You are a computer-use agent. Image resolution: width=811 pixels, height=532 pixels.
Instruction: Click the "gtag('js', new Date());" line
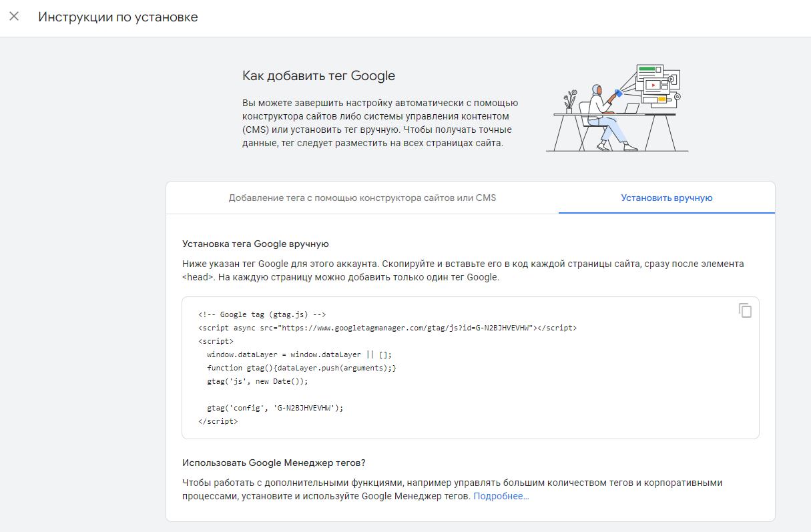coord(258,381)
